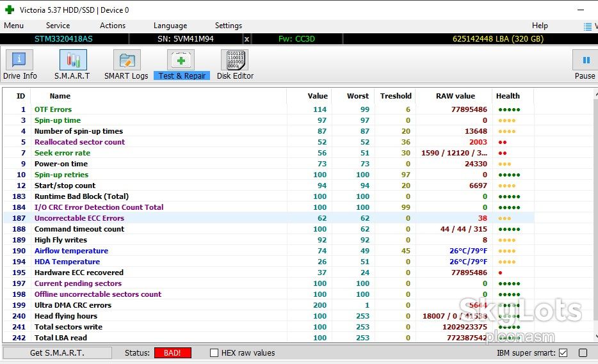
Task: Click the green cross Victoria app icon
Action: [10, 10]
